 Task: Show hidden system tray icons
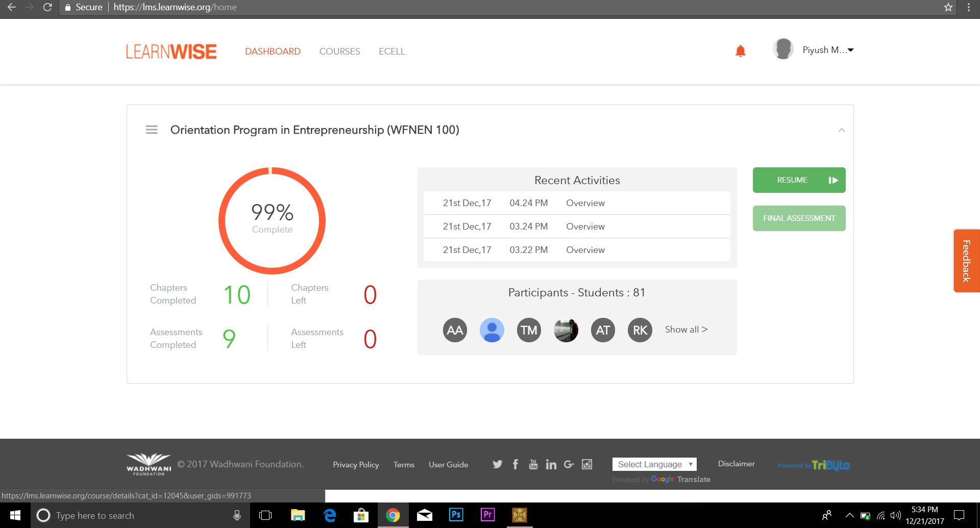pyautogui.click(x=849, y=515)
